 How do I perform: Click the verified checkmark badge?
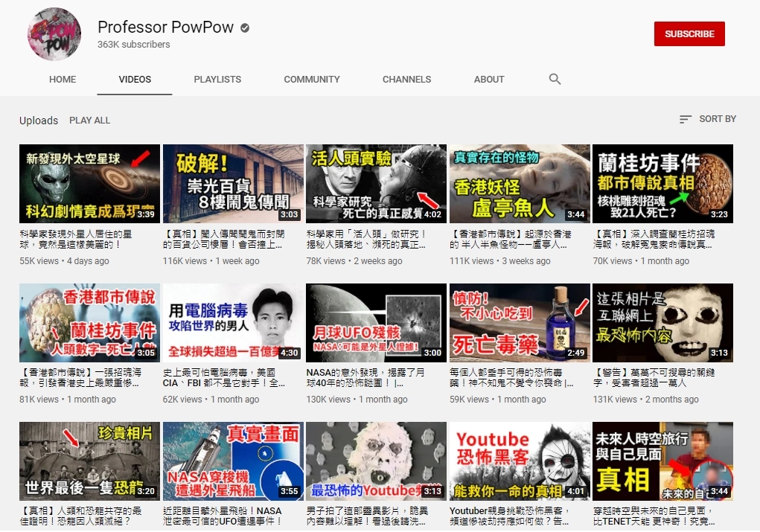[244, 28]
